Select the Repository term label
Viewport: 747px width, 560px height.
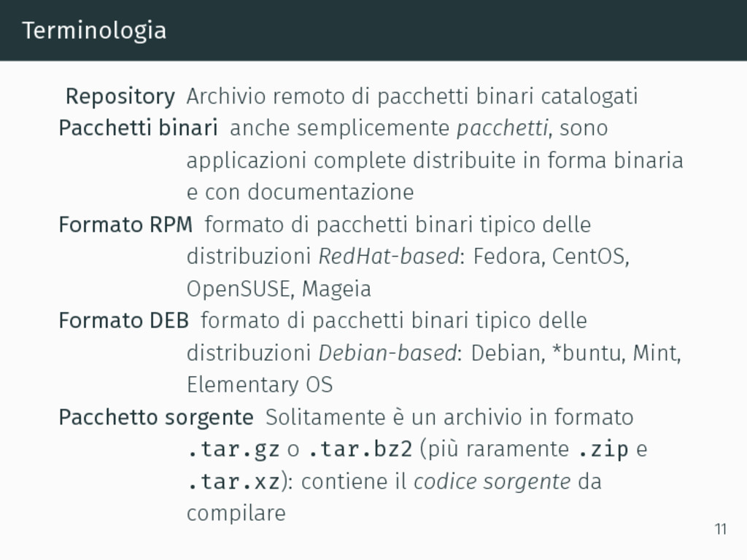(x=120, y=97)
